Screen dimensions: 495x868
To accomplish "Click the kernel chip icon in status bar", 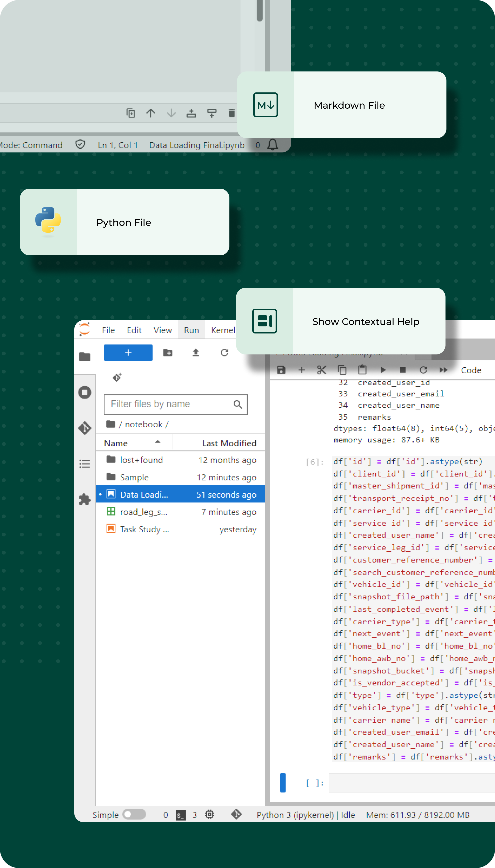I will click(209, 815).
